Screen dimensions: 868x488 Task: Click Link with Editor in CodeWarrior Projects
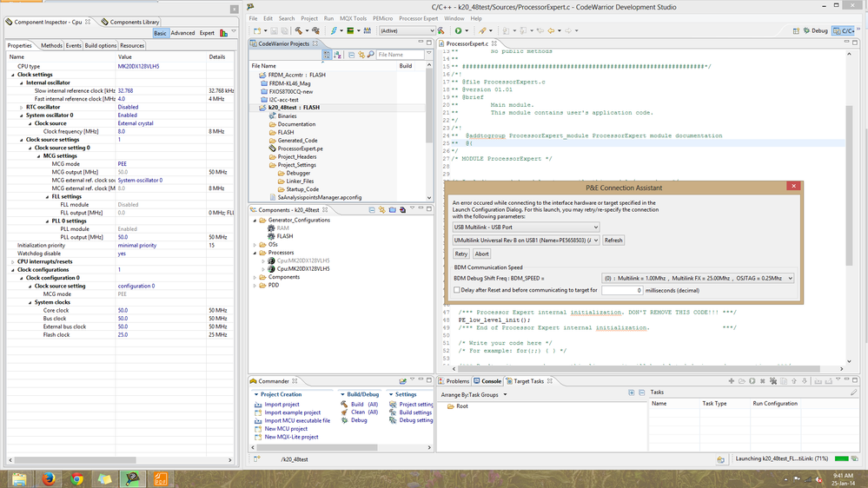click(361, 55)
